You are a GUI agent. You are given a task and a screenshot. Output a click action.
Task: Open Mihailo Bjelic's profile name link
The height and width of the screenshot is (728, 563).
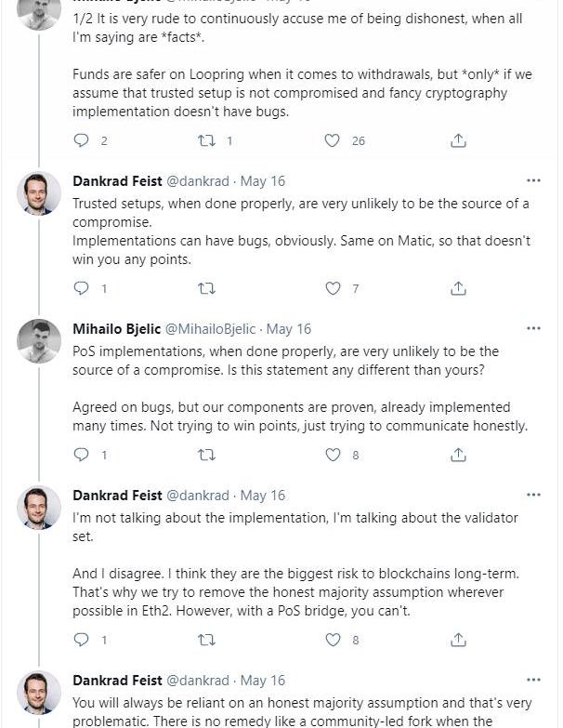coord(116,329)
